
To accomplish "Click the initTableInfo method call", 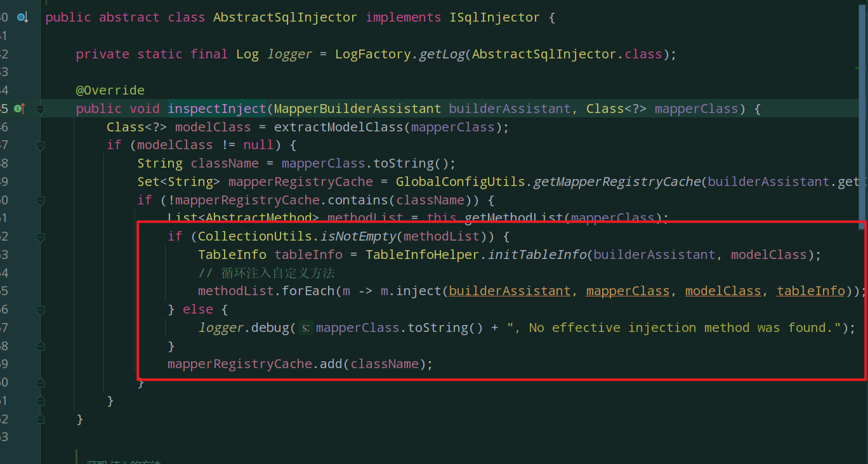I will click(537, 255).
